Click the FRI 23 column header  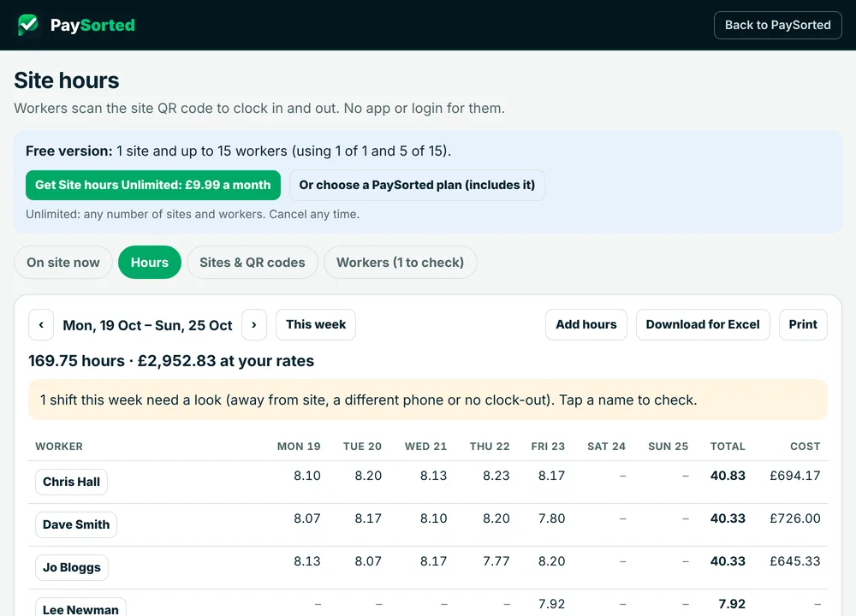[548, 447]
